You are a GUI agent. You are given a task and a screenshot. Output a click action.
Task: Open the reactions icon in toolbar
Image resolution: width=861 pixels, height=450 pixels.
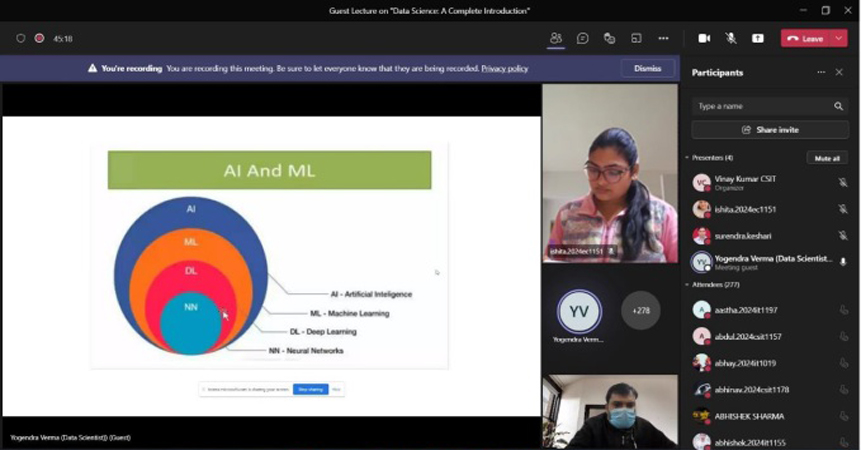pos(609,38)
